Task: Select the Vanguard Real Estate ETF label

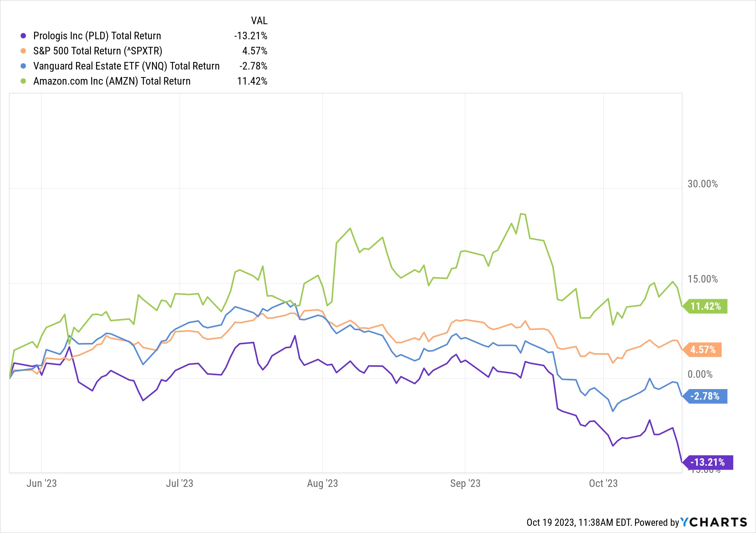Action: coord(126,66)
